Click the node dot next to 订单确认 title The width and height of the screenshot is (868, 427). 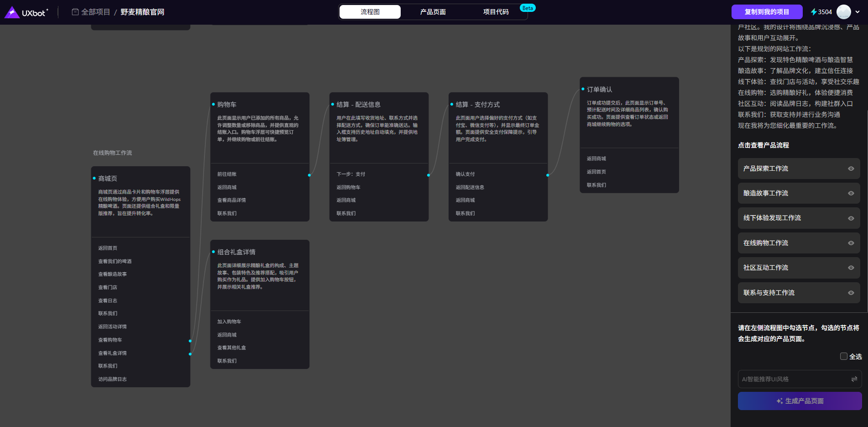coord(583,89)
